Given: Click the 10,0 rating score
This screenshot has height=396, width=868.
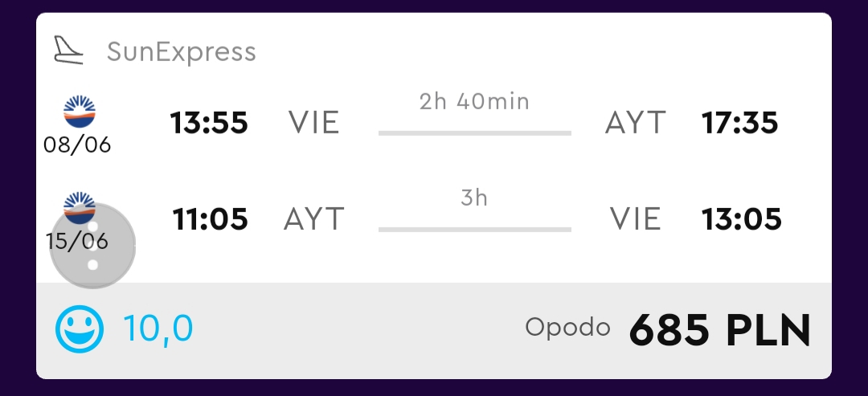Looking at the screenshot, I should (x=158, y=329).
